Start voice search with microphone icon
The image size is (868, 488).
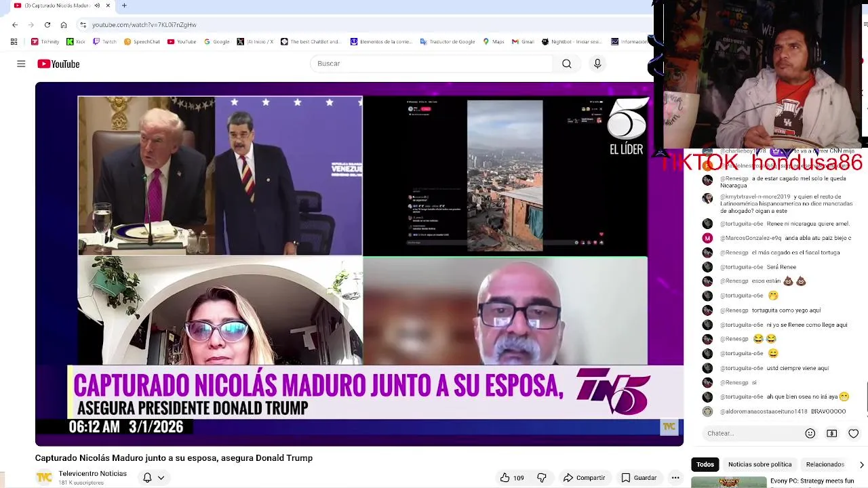(597, 64)
